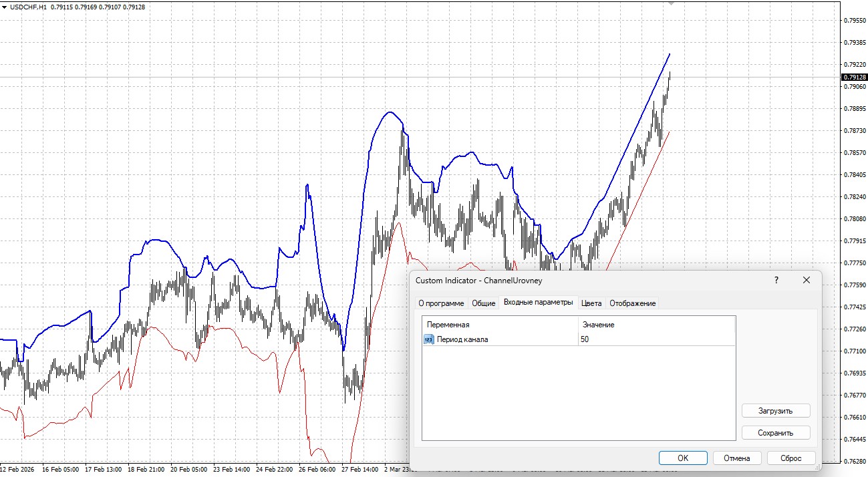The image size is (868, 477).
Task: Click the 0.79385 price axis label
Action: [855, 43]
